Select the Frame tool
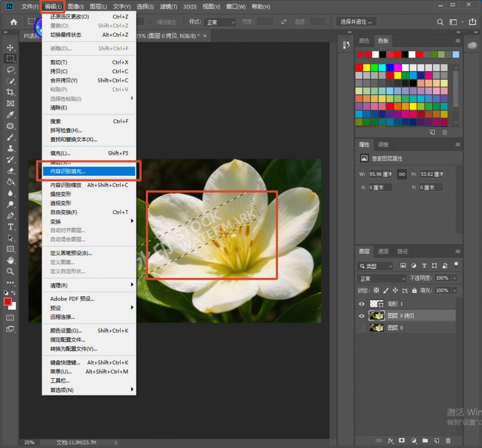The height and width of the screenshot is (448, 482). (x=10, y=103)
